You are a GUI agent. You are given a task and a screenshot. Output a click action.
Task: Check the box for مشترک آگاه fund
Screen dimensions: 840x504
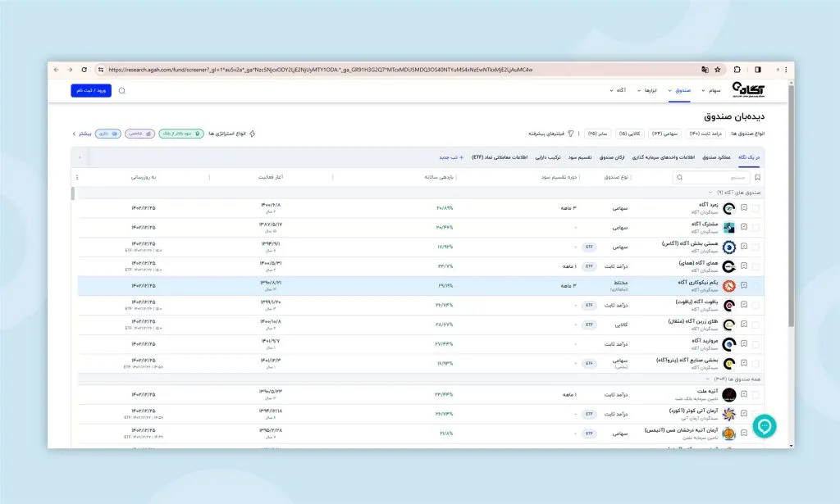point(756,228)
